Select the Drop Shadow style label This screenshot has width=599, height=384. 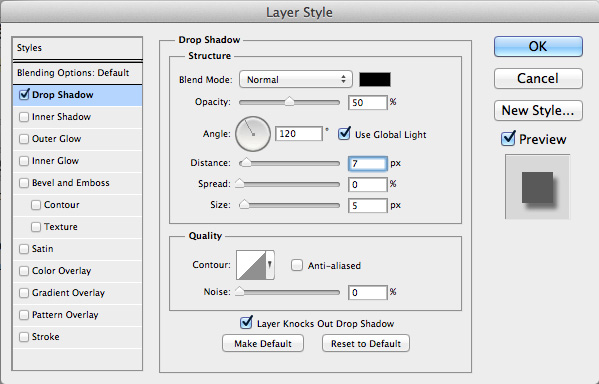63,95
